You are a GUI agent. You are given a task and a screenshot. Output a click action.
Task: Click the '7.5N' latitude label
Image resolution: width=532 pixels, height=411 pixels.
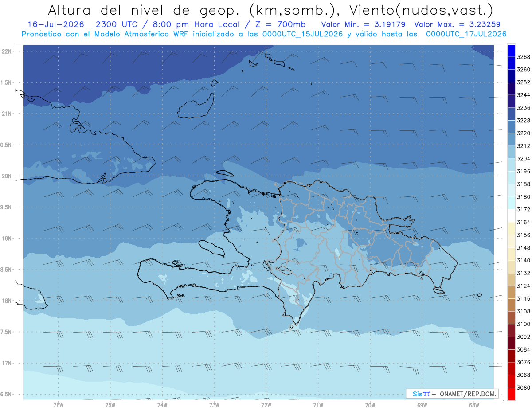(x=7, y=332)
